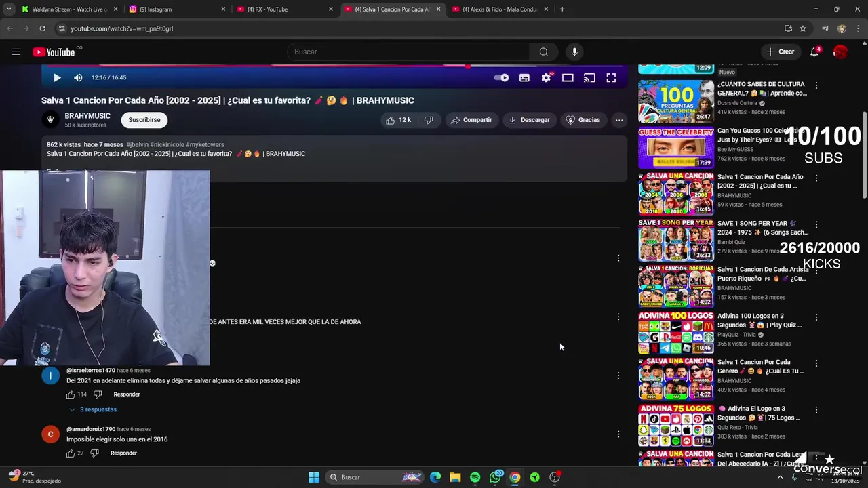Open thumbnail of Can You Guess 100 Celebrities
868x488 pixels.
(675, 148)
